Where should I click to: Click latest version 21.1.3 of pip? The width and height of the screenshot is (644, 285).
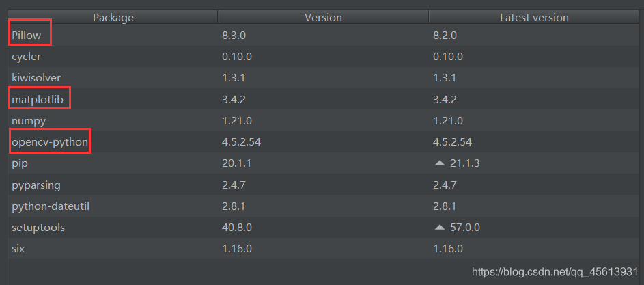click(x=465, y=163)
